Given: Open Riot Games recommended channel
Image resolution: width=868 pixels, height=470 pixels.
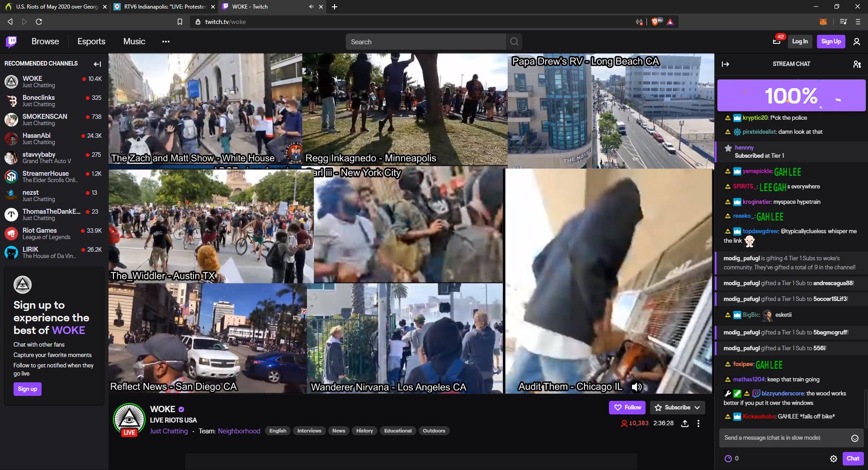Looking at the screenshot, I should pyautogui.click(x=53, y=234).
